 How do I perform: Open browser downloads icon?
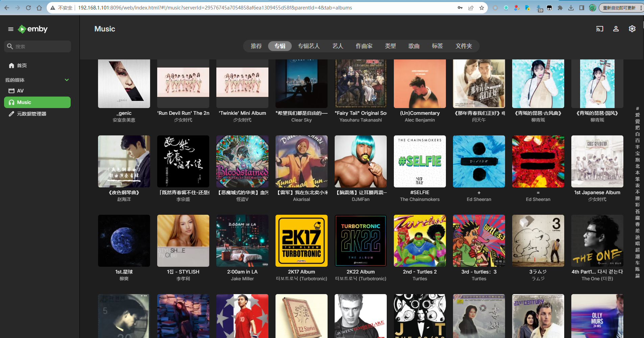[x=571, y=8]
